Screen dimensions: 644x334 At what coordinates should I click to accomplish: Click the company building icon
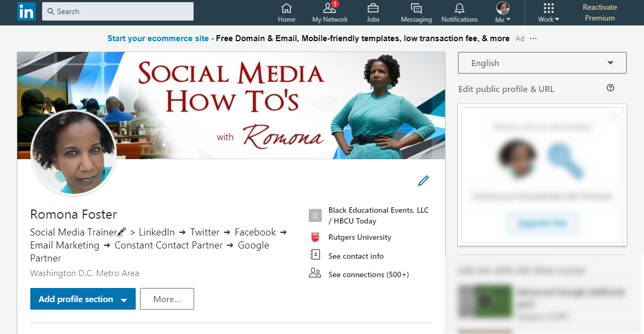pos(315,215)
